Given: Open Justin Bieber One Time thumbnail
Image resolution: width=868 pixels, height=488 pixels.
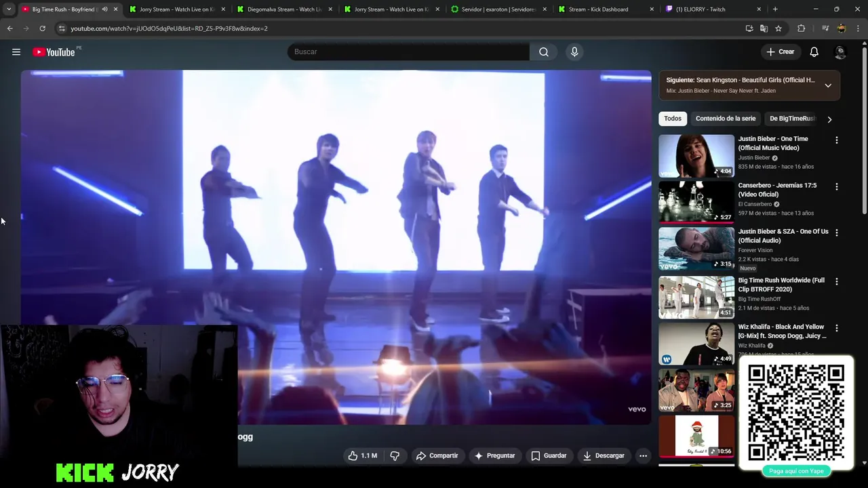Looking at the screenshot, I should tap(696, 156).
